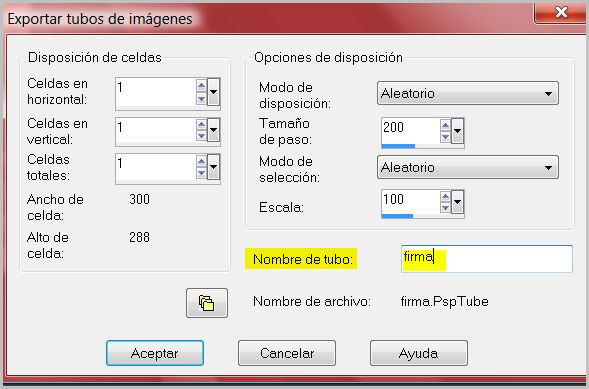Expand Celdas en horizontal slider dropdown arrow
589x389 pixels.
pos(213,92)
